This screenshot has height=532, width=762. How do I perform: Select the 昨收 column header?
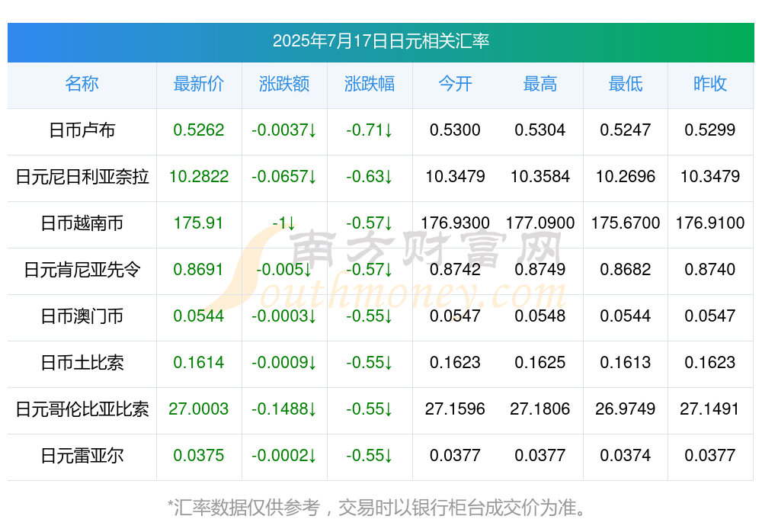point(710,84)
